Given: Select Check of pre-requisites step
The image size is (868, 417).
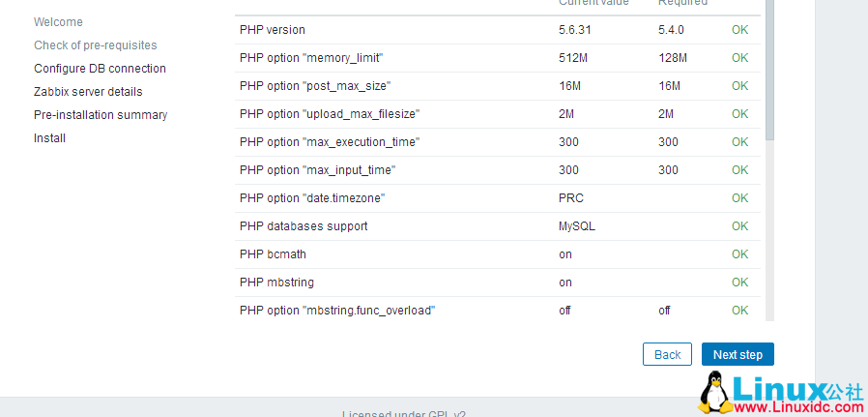Looking at the screenshot, I should point(95,45).
